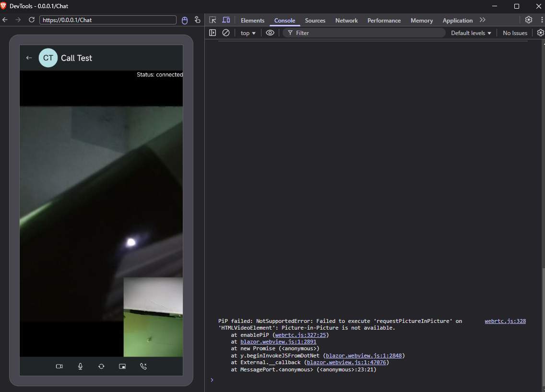Viewport: 545px width, 392px height.
Task: Open the Sources tab
Action: click(x=315, y=21)
